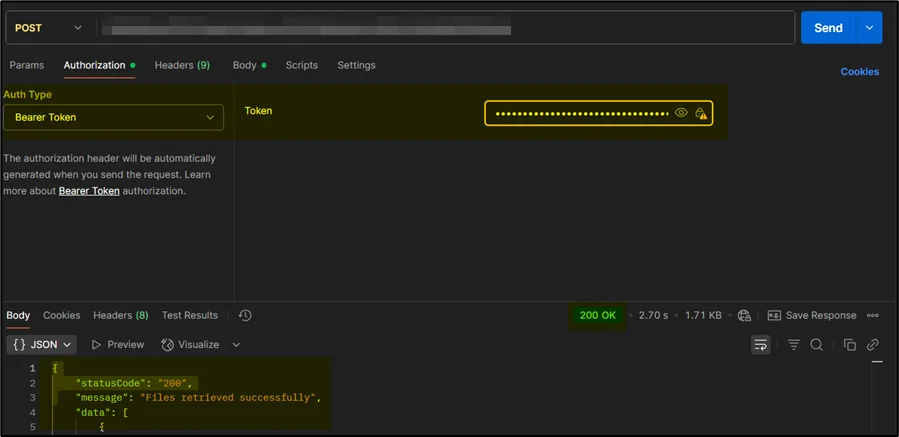The width and height of the screenshot is (899, 437).
Task: Click the lock warning icon in Token field
Action: [x=701, y=113]
